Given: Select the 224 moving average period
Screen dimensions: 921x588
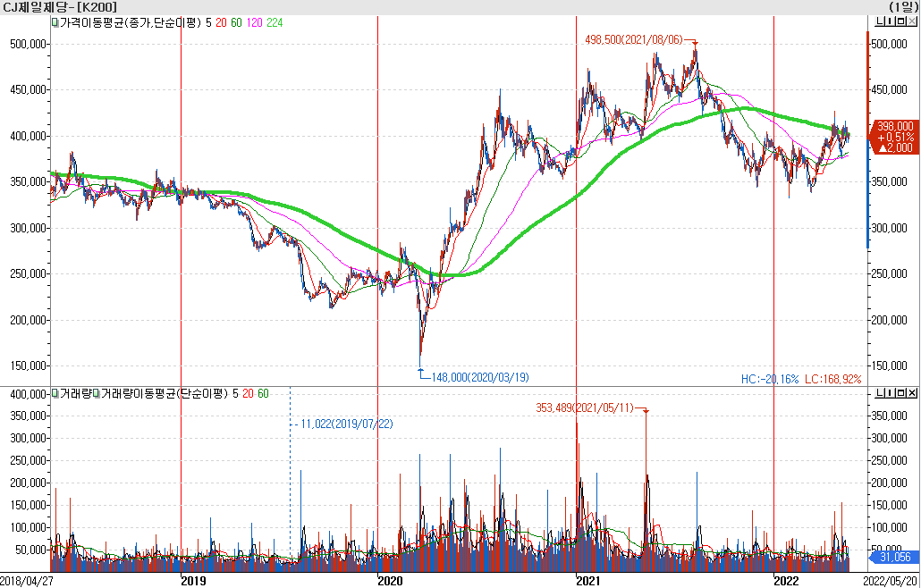Looking at the screenshot, I should [x=275, y=23].
